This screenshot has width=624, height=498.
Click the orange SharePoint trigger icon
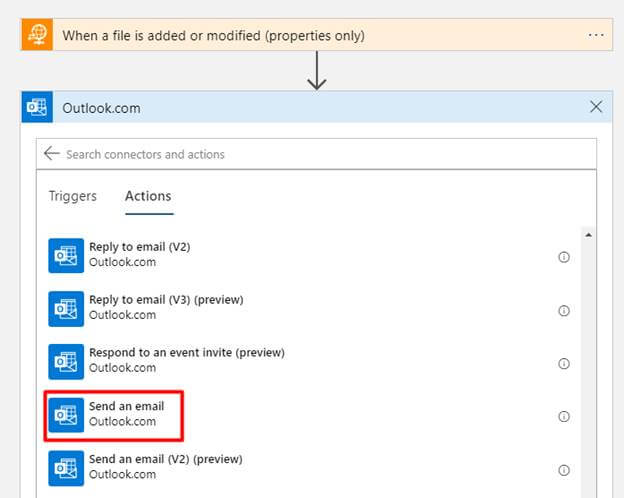(37, 35)
